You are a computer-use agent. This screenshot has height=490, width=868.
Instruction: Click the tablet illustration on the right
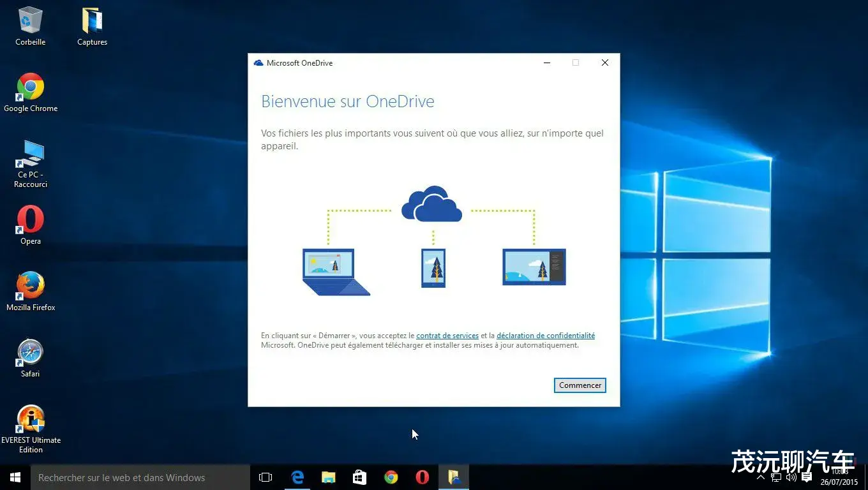click(534, 267)
